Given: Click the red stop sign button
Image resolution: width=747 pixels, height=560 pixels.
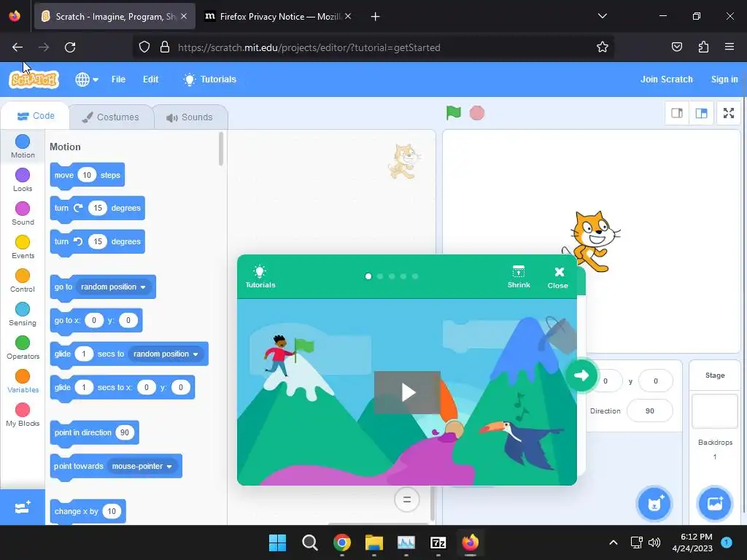Looking at the screenshot, I should [x=477, y=113].
